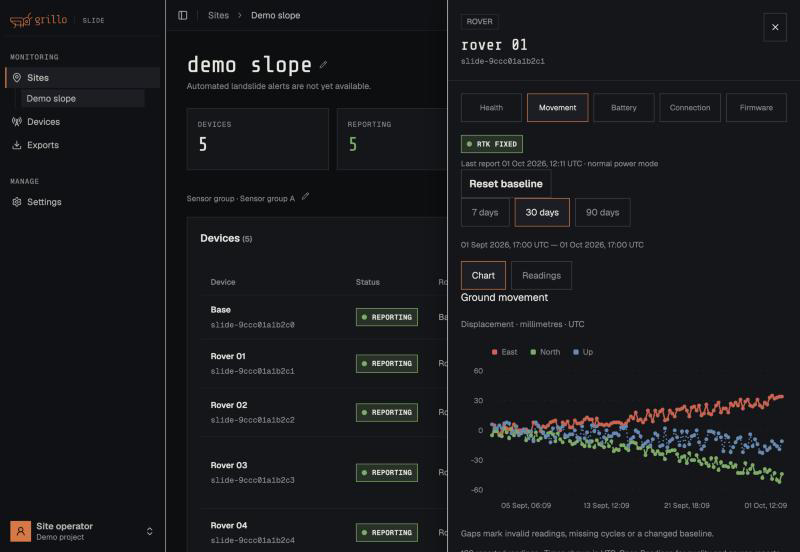The height and width of the screenshot is (552, 800).
Task: Click the Sensor group A label
Action: [267, 198]
